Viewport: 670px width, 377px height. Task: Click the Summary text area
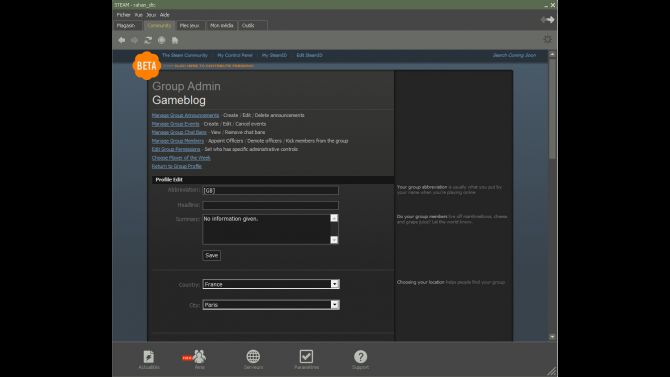click(266, 229)
